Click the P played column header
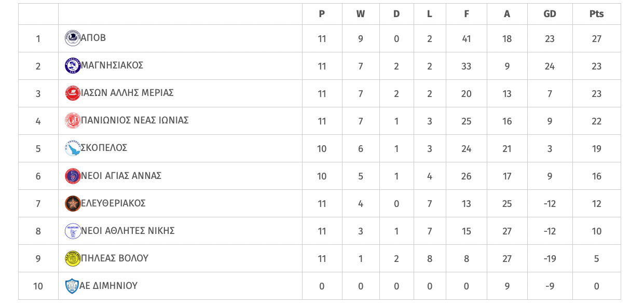 pos(322,14)
